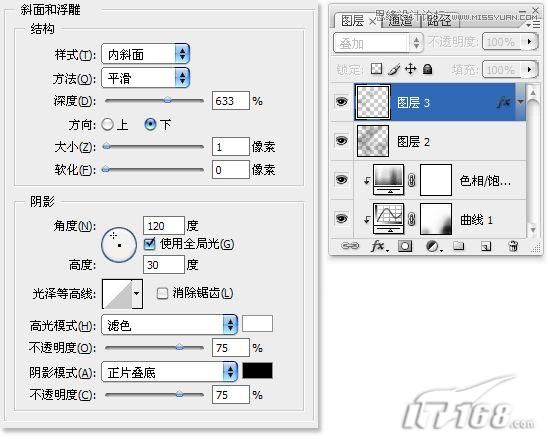Create new group folder icon

pyautogui.click(x=459, y=246)
